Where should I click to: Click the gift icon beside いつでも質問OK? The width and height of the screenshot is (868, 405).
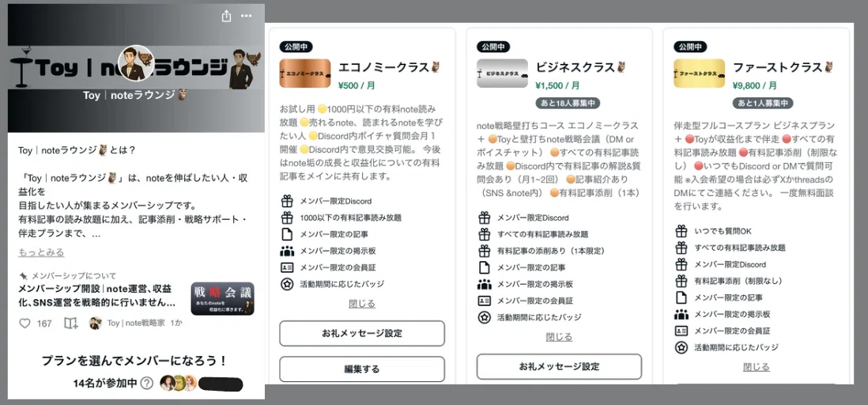click(x=681, y=230)
